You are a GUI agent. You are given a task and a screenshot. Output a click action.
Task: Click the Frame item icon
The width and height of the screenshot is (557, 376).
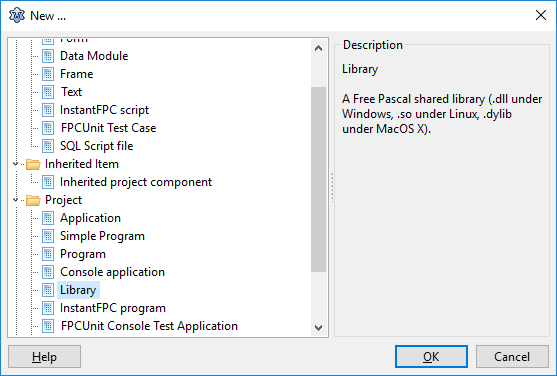[x=48, y=74]
